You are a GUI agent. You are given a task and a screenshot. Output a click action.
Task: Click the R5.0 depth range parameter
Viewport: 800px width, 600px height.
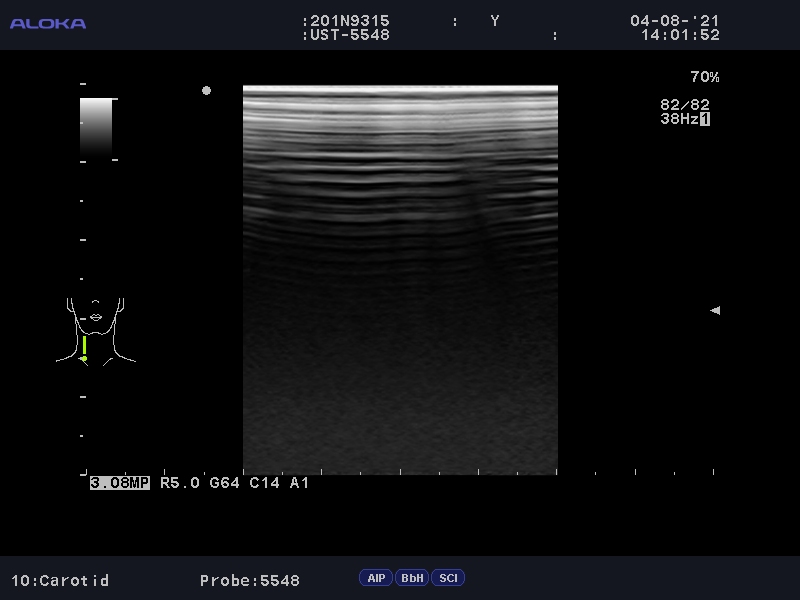180,483
